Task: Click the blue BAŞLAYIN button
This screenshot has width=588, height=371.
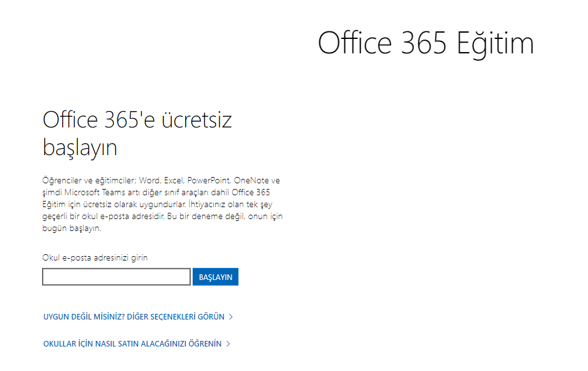Action: (x=216, y=277)
